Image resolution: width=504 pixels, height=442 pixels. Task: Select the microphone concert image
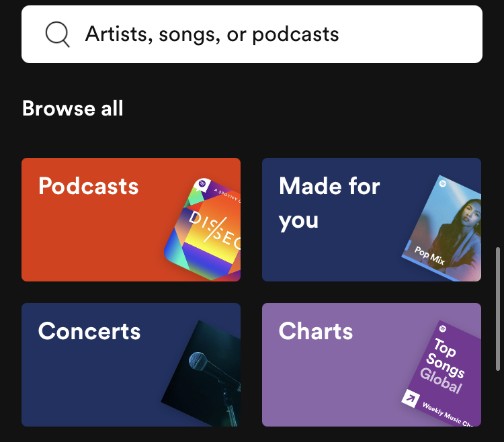(x=202, y=373)
